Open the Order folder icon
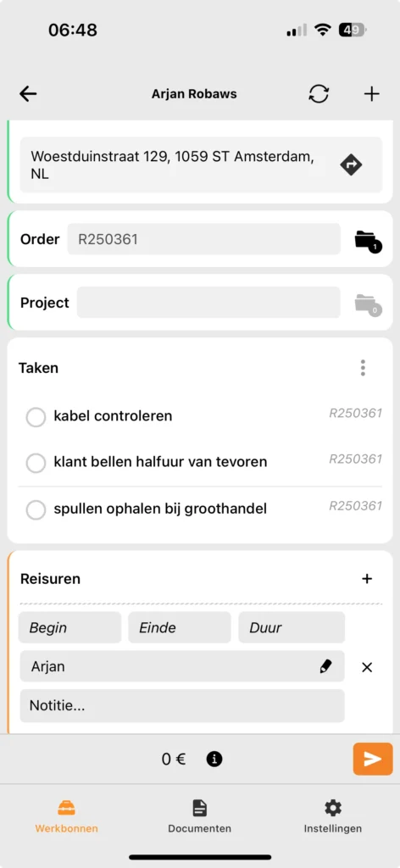Image resolution: width=400 pixels, height=868 pixels. tap(368, 240)
